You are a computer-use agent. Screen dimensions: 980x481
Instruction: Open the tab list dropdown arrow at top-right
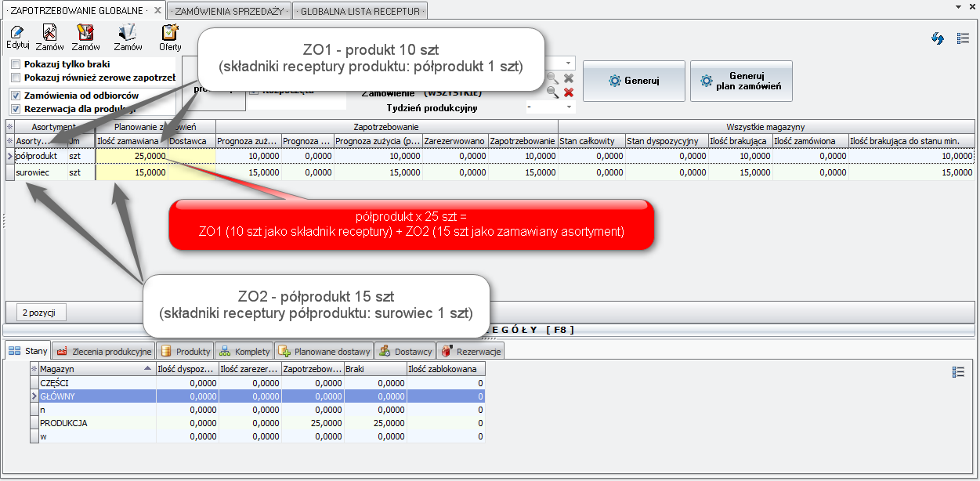tap(959, 6)
